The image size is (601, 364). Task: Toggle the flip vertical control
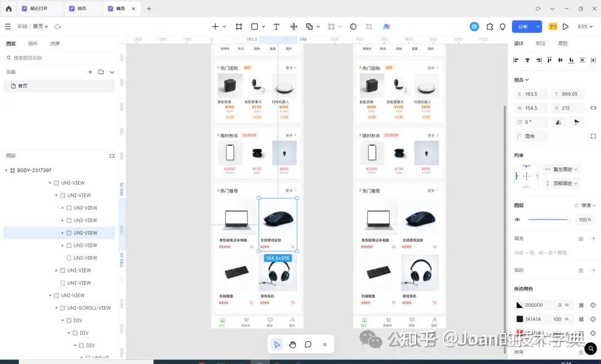coord(577,121)
